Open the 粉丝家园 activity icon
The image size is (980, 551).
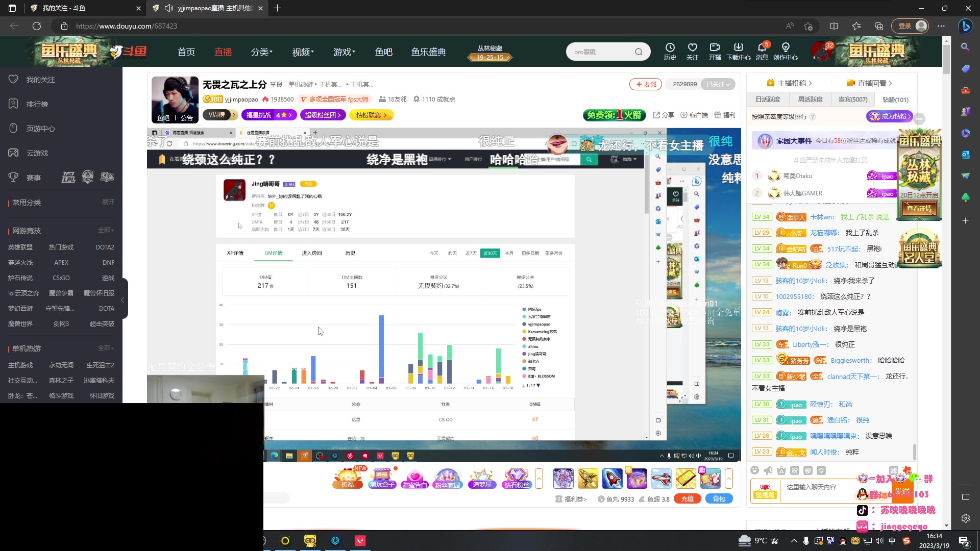point(448,479)
